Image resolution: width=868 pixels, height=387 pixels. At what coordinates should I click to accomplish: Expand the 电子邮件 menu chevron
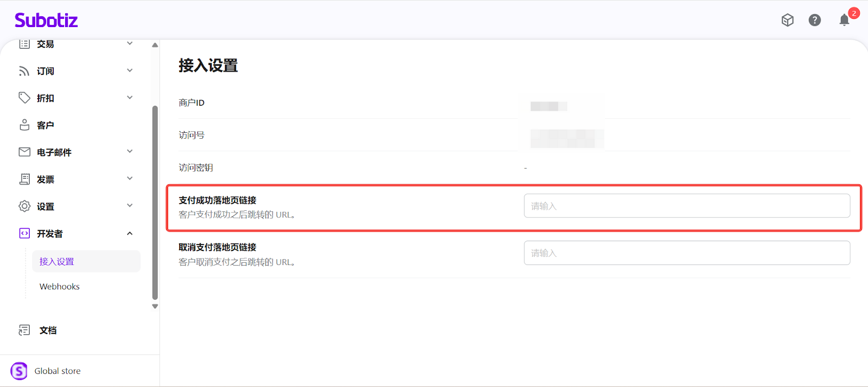(x=130, y=151)
